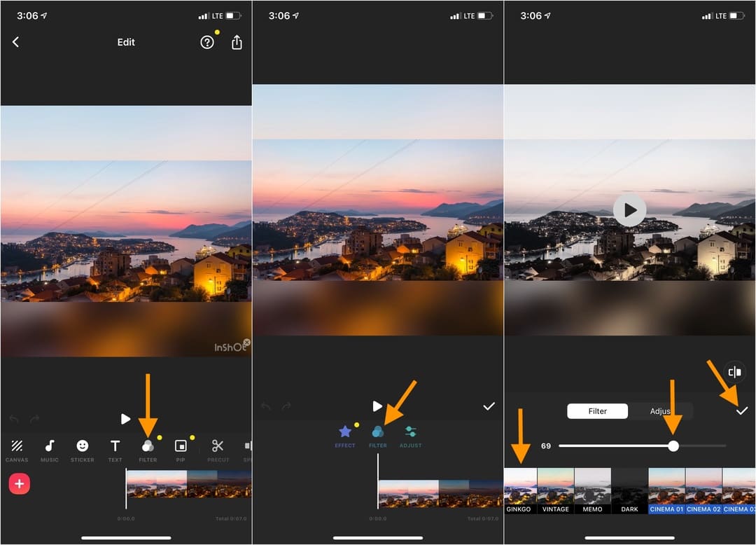Tap the share export icon
The width and height of the screenshot is (756, 545).
(x=237, y=43)
